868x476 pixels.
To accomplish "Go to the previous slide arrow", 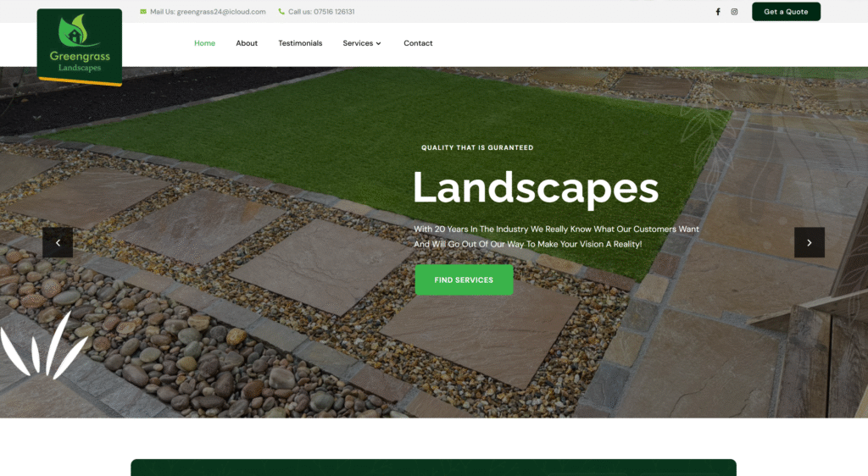I will pyautogui.click(x=58, y=242).
